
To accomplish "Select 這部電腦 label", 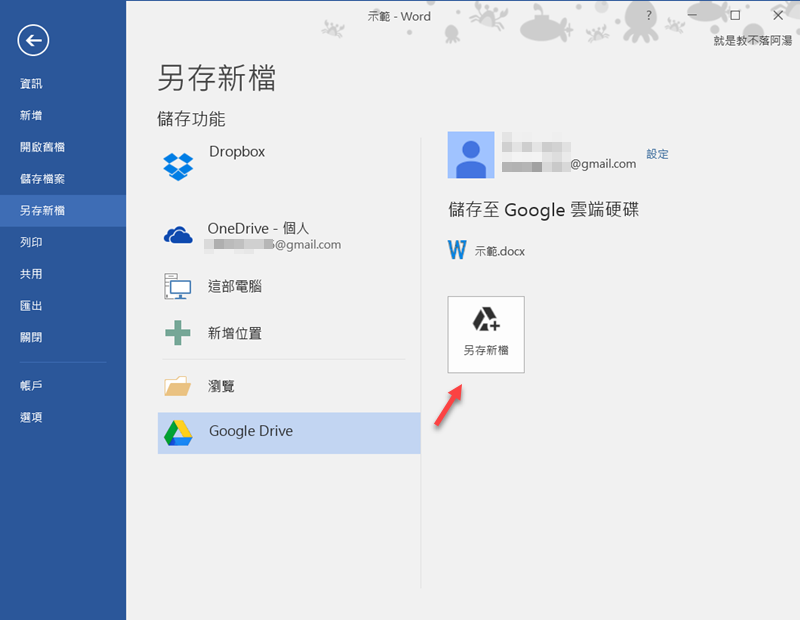I will click(x=235, y=286).
